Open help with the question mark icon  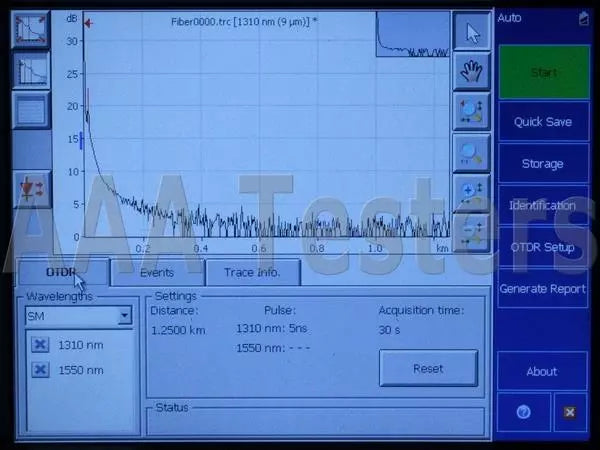524,411
